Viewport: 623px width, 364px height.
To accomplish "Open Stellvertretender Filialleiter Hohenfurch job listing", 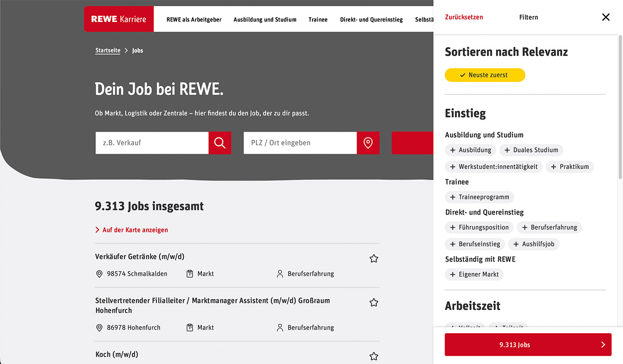I will tap(213, 306).
